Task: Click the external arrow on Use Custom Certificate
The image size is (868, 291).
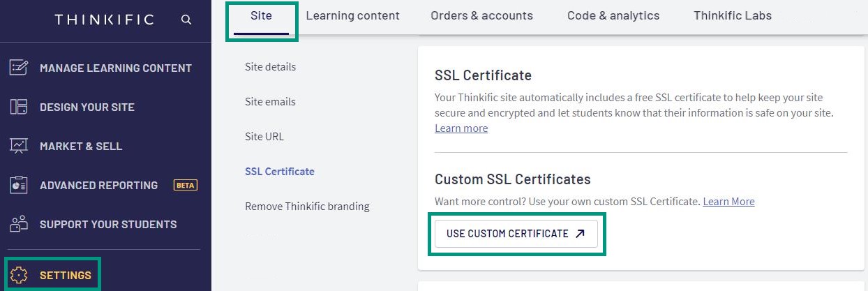Action: [580, 234]
